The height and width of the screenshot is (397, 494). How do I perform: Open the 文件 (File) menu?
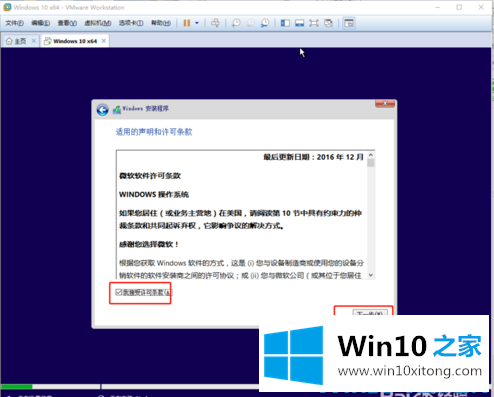(14, 23)
